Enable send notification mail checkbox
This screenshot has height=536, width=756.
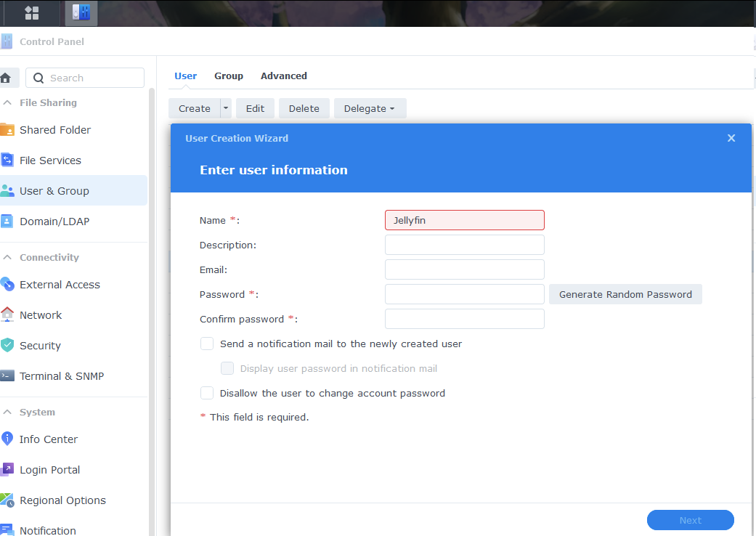(207, 344)
